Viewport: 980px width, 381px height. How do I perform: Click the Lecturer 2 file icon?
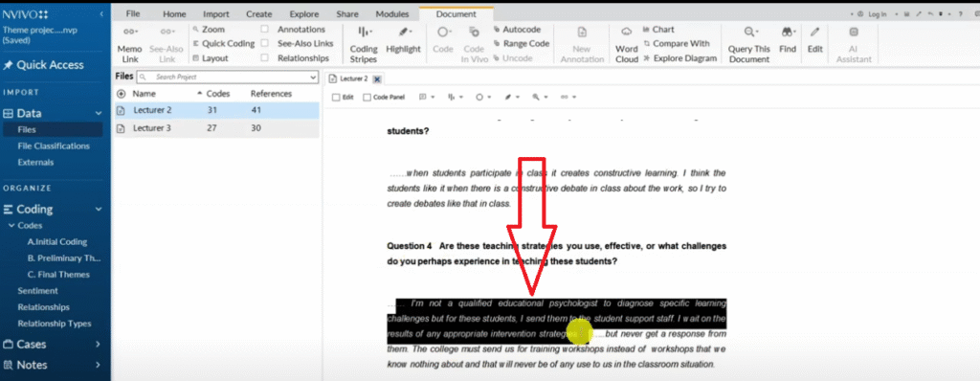point(121,111)
